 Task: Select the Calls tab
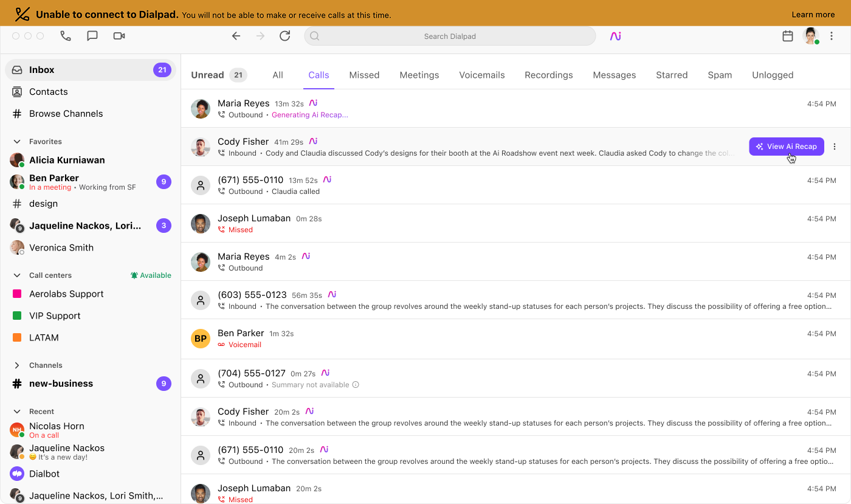coord(319,75)
